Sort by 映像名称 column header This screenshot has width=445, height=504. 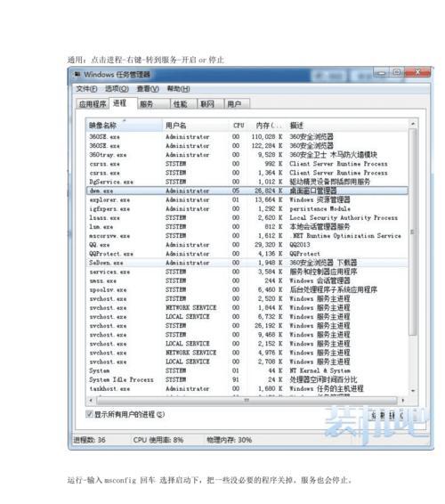pyautogui.click(x=125, y=125)
